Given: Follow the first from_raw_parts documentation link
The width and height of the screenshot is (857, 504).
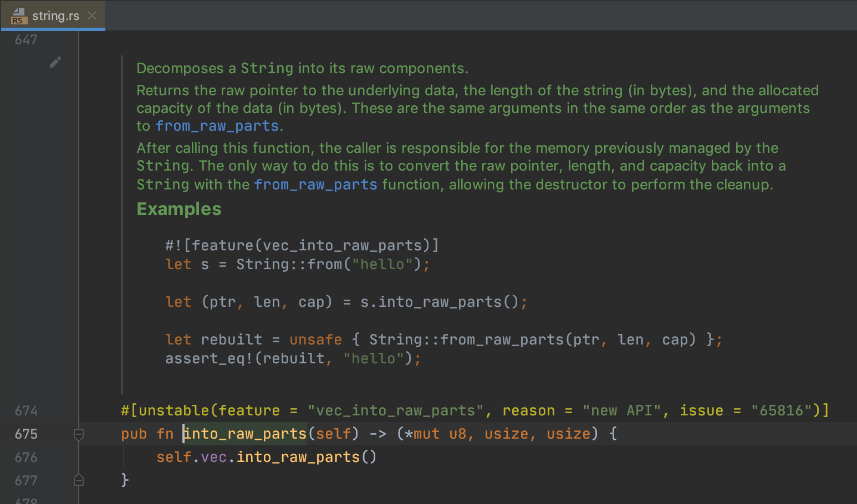Looking at the screenshot, I should point(217,126).
